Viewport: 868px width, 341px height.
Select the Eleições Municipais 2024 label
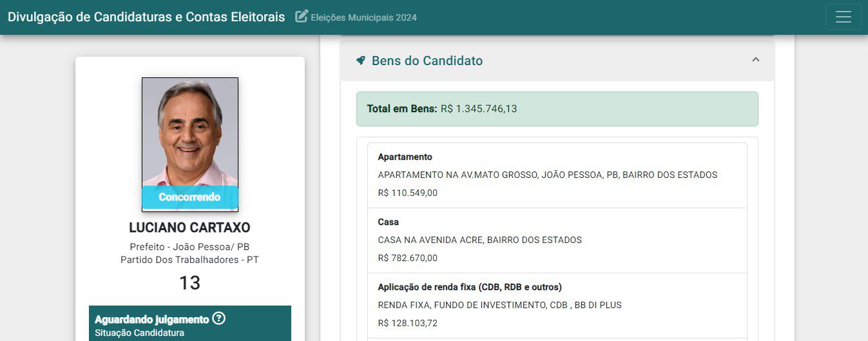click(x=363, y=17)
